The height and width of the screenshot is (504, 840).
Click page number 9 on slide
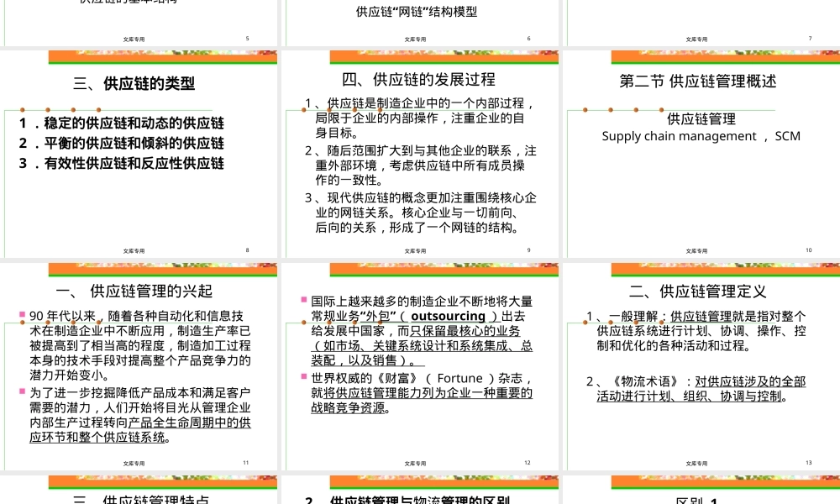pos(528,250)
